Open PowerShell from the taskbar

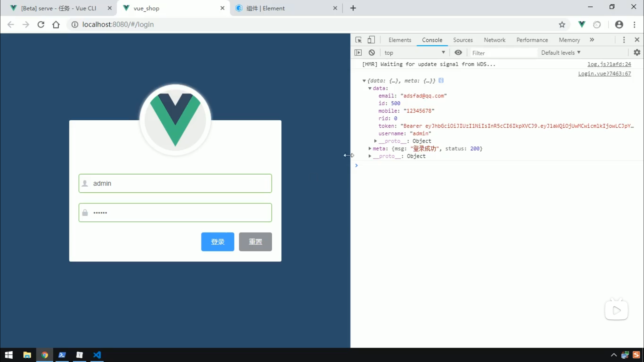[x=62, y=355]
